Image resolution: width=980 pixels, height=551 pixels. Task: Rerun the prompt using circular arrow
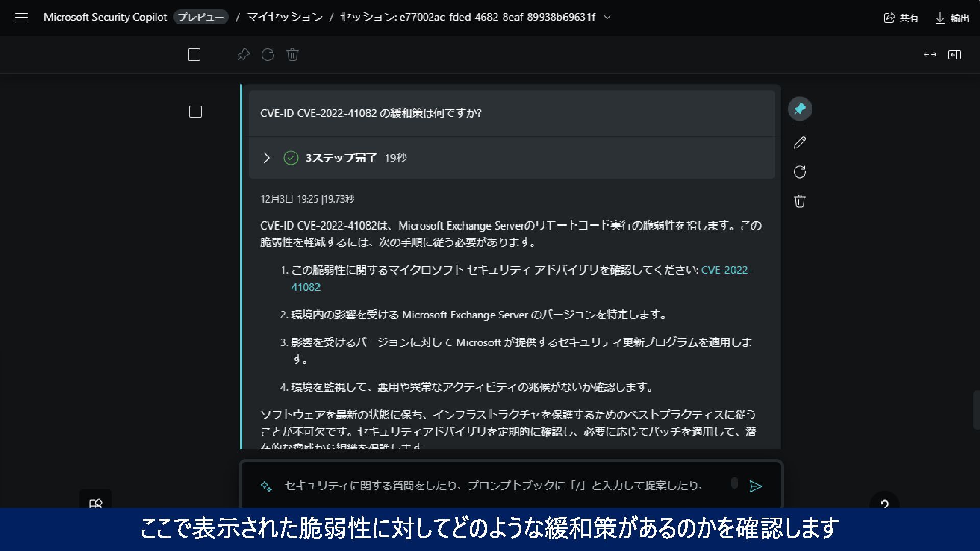click(800, 172)
